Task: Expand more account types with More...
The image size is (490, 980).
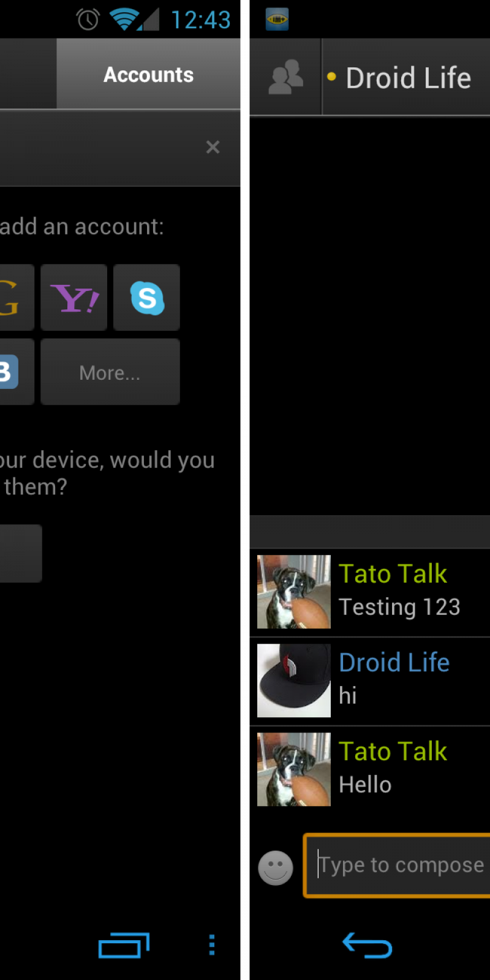Action: (110, 372)
